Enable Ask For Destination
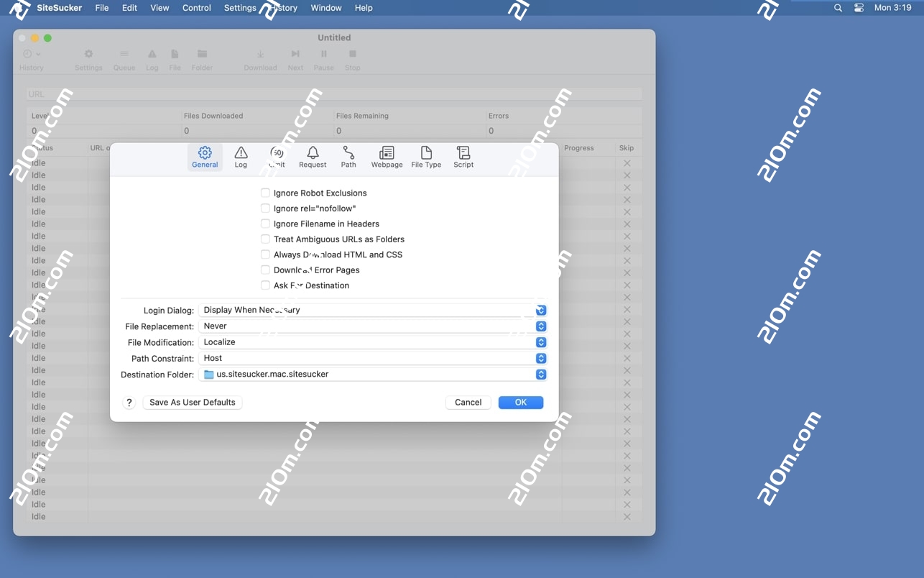The image size is (924, 578). 265,285
